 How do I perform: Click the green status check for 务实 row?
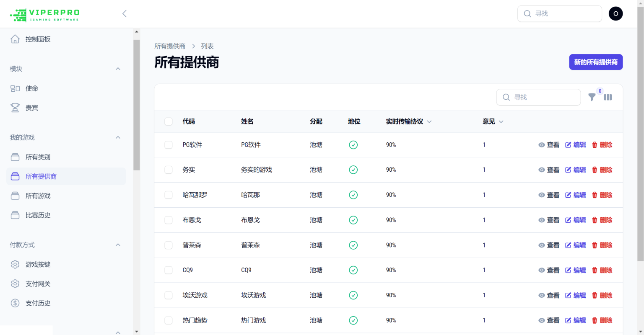pyautogui.click(x=353, y=170)
